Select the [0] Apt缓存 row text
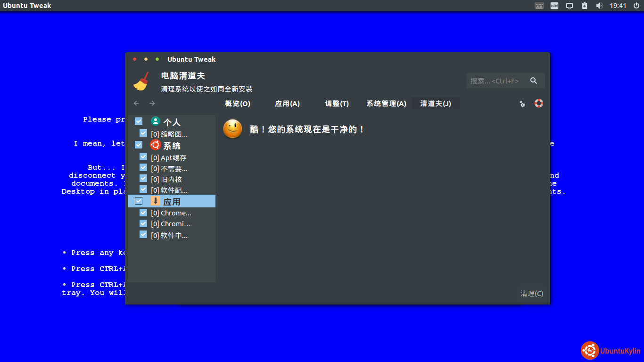This screenshot has height=362, width=644. [x=169, y=158]
